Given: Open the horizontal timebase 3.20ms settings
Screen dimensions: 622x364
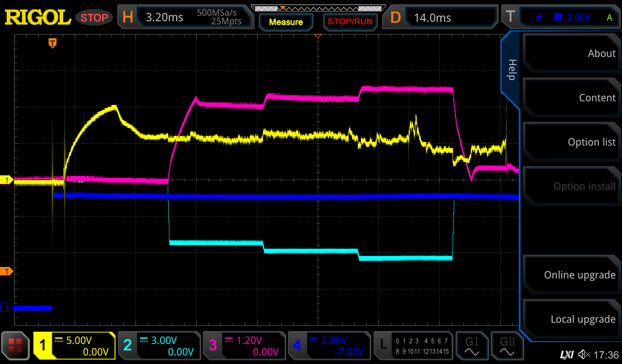Looking at the screenshot, I should point(185,18).
